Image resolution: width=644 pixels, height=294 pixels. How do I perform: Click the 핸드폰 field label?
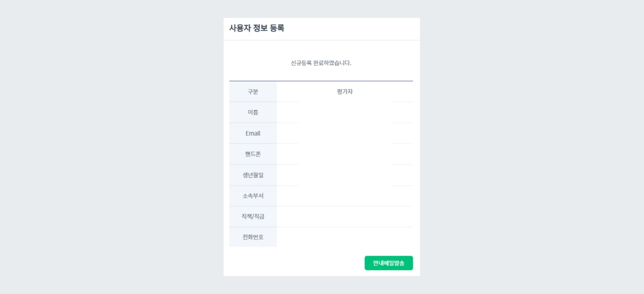click(x=253, y=154)
